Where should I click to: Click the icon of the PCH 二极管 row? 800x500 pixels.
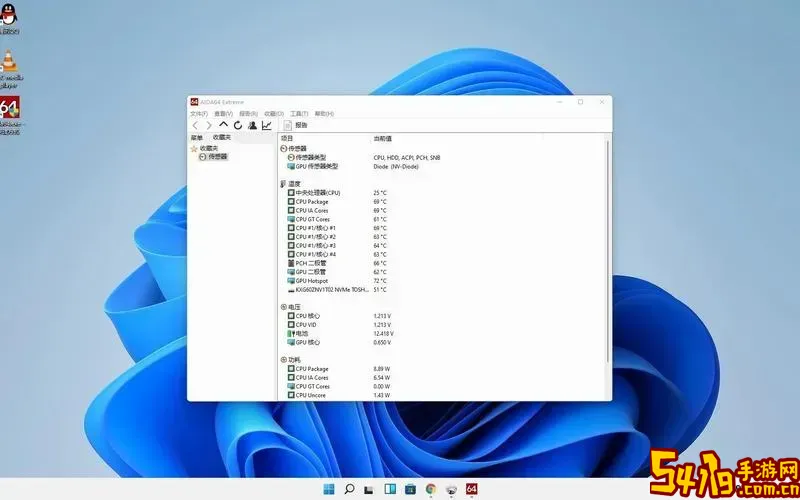click(x=291, y=263)
